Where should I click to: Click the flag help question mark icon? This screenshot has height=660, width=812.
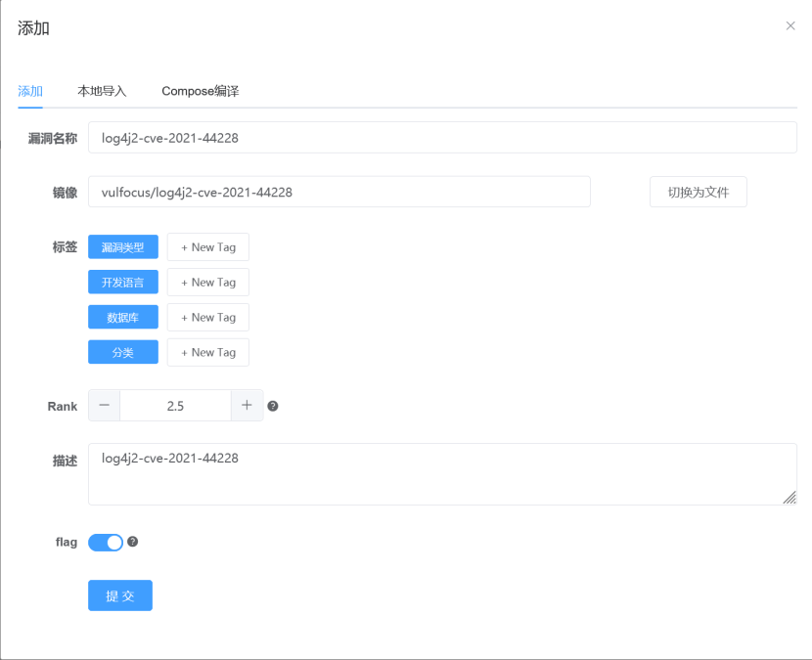134,542
